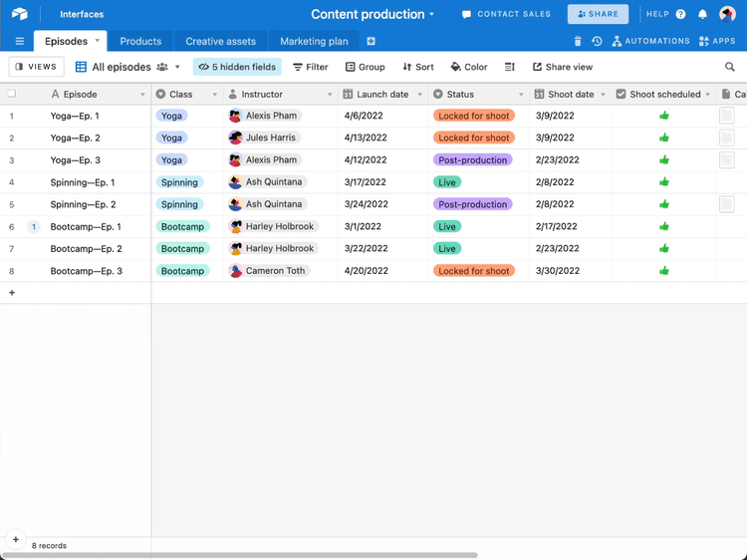Viewport: 747px width, 560px height.
Task: Expand the Status column dropdown arrow
Action: tap(521, 95)
